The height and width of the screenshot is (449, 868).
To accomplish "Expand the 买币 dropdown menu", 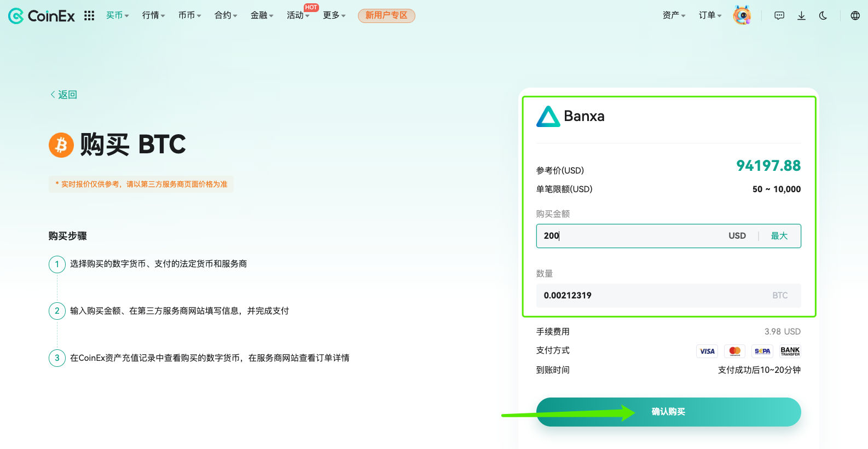I will [x=117, y=15].
